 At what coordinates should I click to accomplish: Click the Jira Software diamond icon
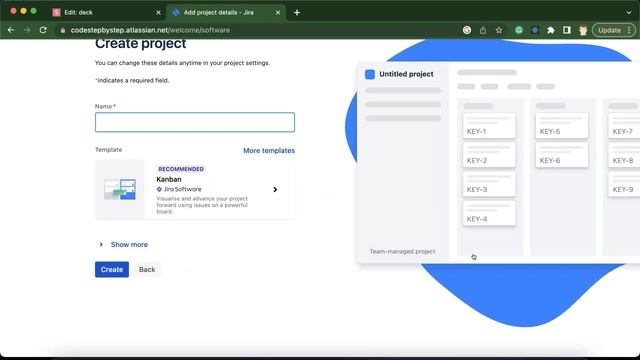click(159, 189)
